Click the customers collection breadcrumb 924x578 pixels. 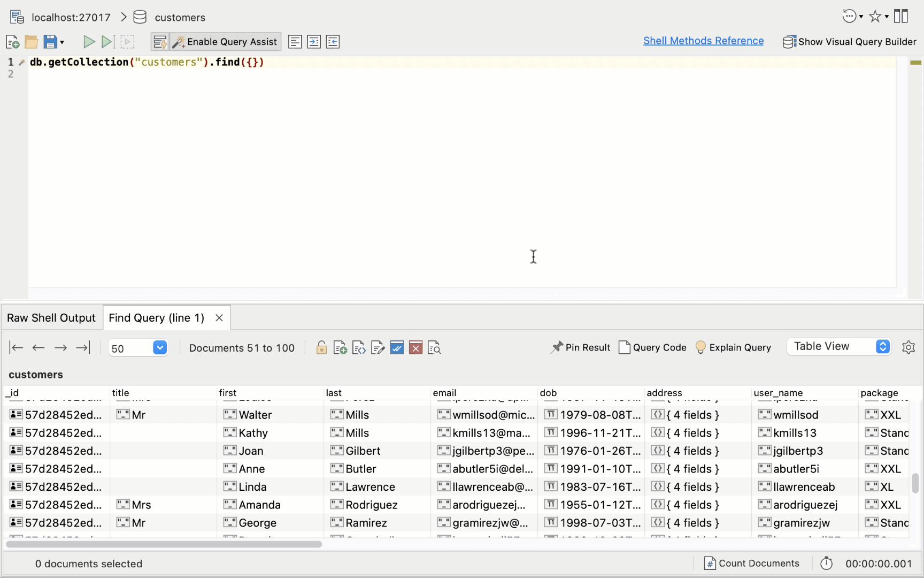pos(180,18)
